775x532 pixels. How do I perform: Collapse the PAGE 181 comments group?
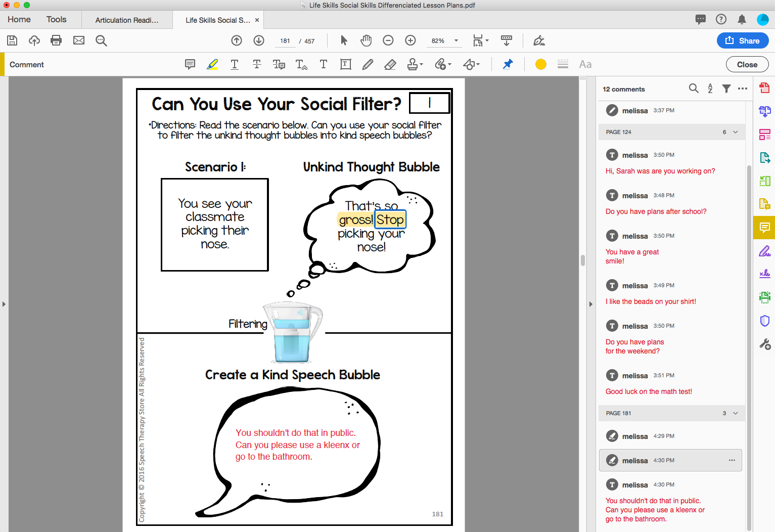pyautogui.click(x=736, y=413)
